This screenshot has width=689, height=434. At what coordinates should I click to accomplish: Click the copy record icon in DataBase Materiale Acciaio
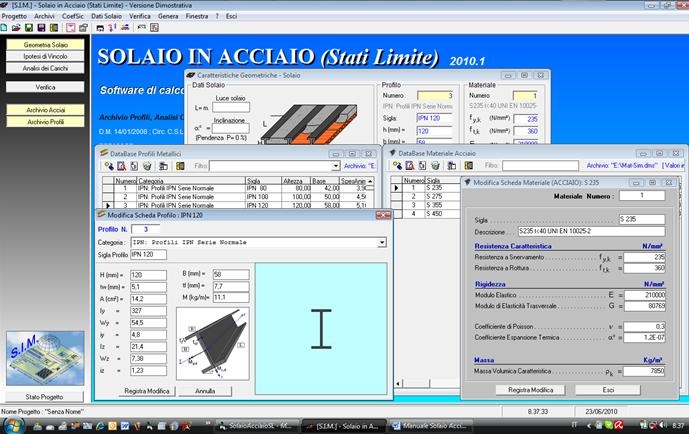(x=422, y=166)
